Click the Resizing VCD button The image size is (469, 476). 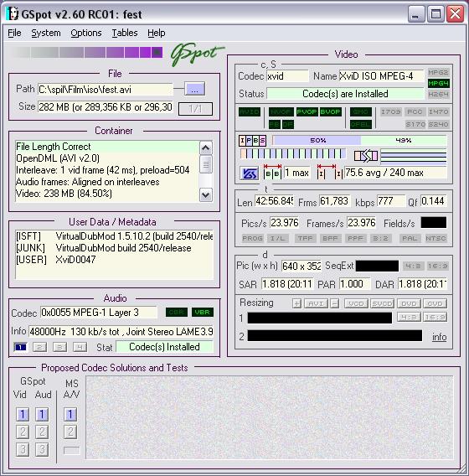click(356, 303)
